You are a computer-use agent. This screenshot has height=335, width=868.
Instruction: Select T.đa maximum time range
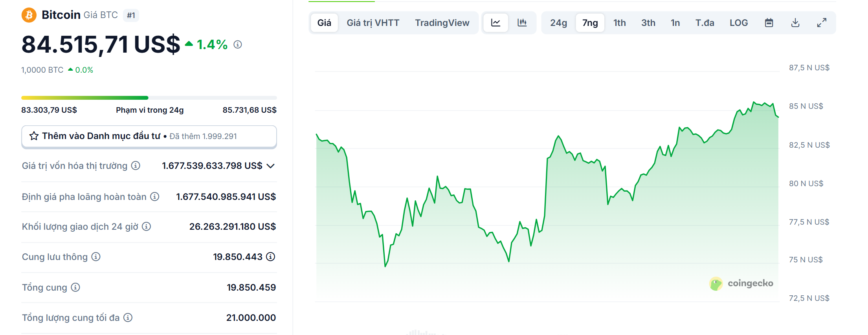coord(705,23)
